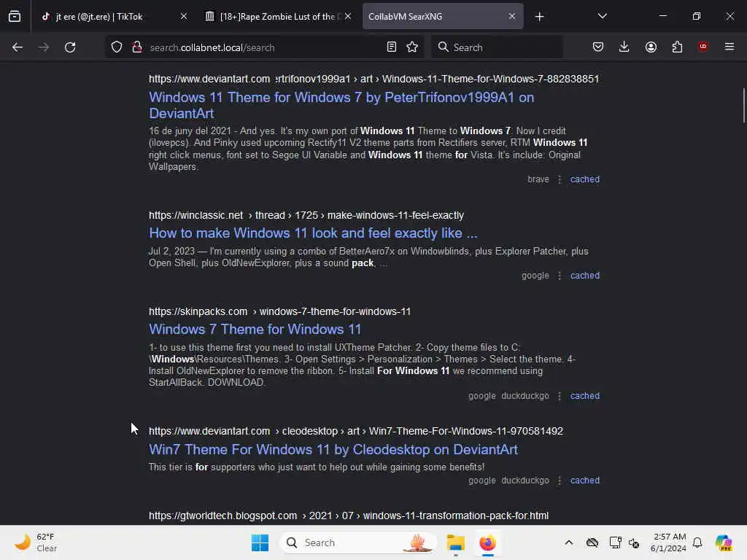Open the Firefox account icon
The height and width of the screenshot is (560, 747).
click(x=651, y=47)
